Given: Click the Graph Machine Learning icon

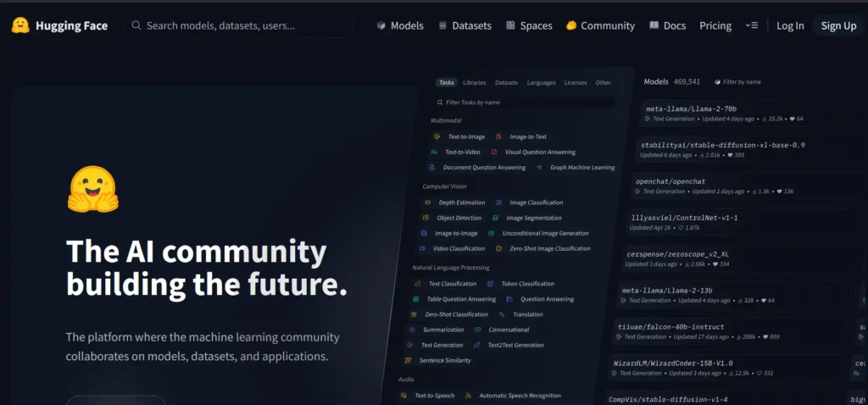Looking at the screenshot, I should point(539,167).
